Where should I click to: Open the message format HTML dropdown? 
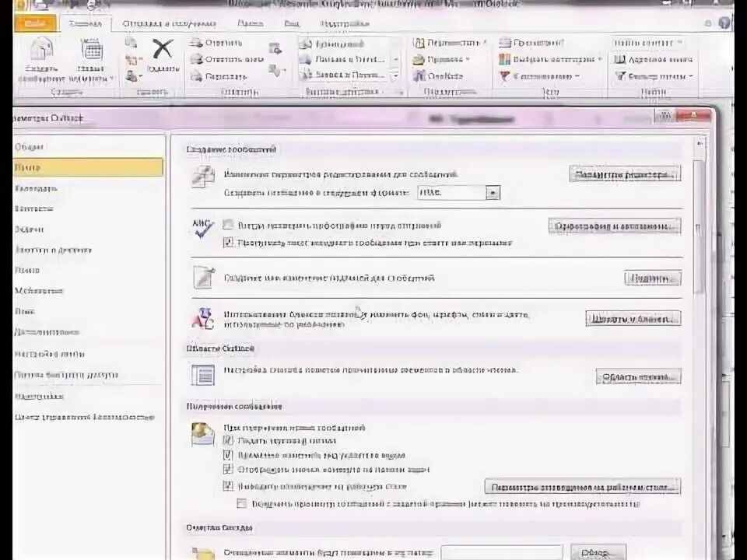click(x=493, y=193)
